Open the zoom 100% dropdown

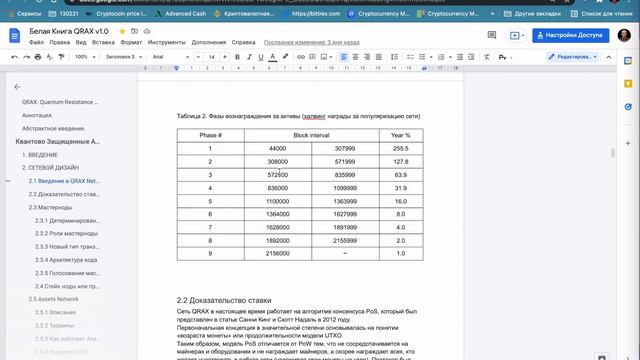point(85,57)
